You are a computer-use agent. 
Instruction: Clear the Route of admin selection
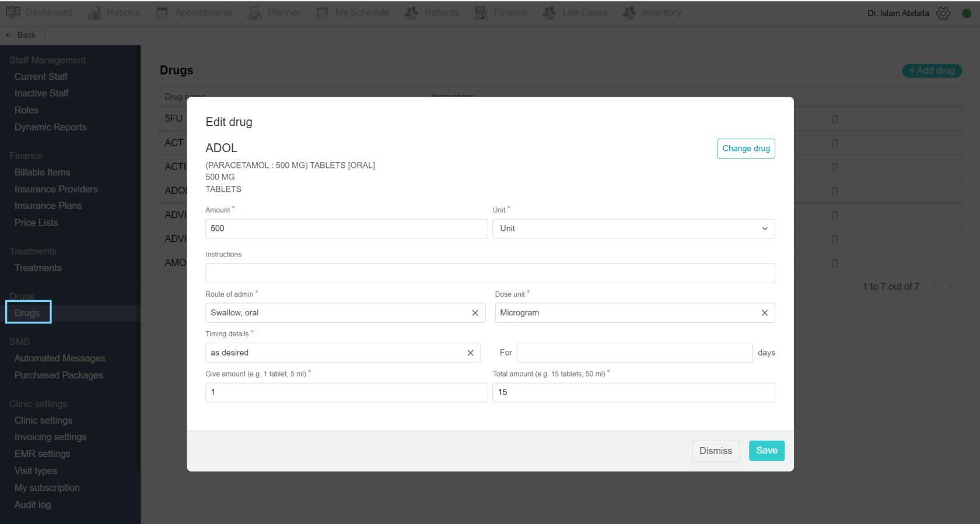pos(475,313)
